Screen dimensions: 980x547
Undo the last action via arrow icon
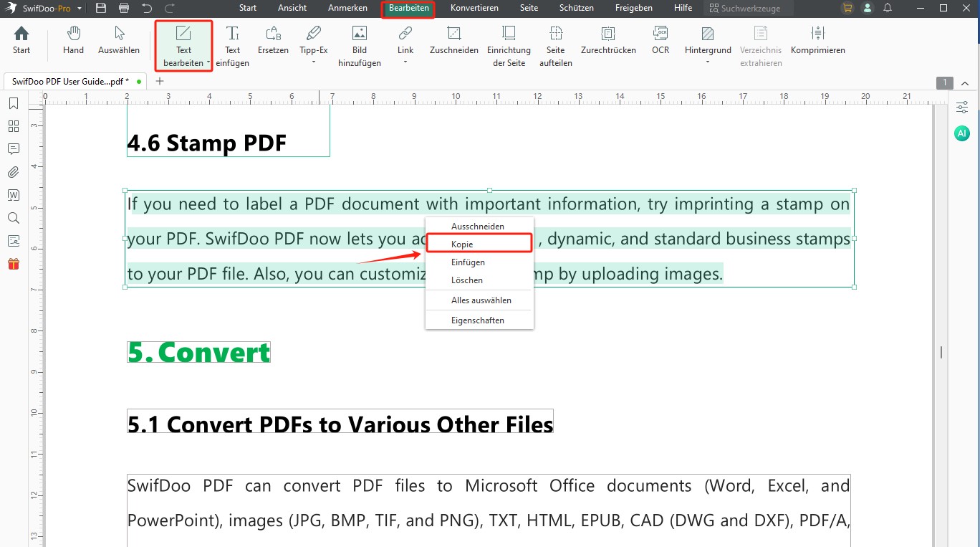147,8
